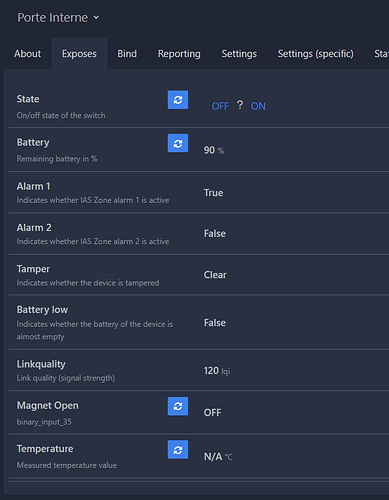
Task: Refresh the Battery percentage reading
Action: coord(178,143)
